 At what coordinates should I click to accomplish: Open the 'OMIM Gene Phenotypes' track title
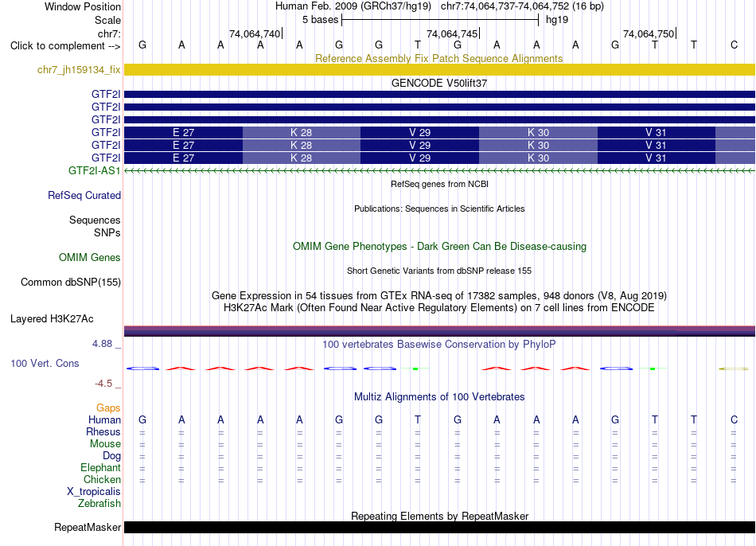(x=439, y=247)
